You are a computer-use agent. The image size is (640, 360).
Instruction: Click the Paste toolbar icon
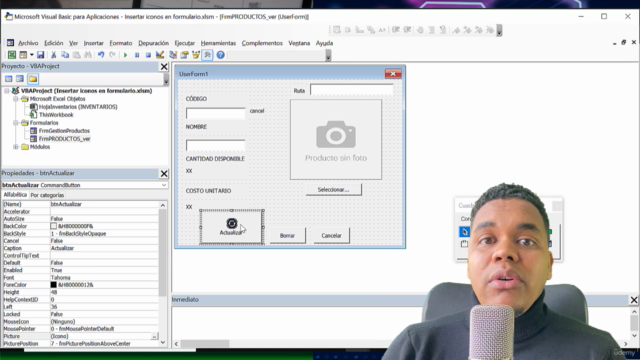click(76, 55)
